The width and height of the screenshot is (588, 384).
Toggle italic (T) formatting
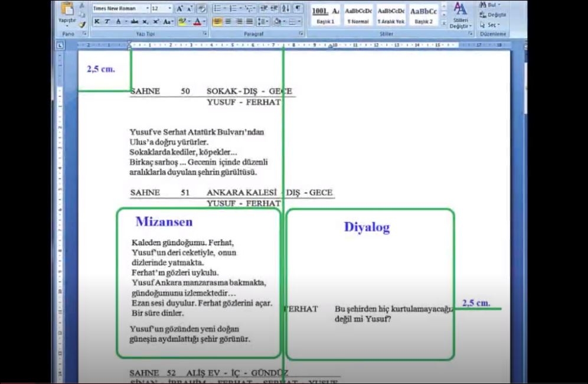click(x=107, y=22)
